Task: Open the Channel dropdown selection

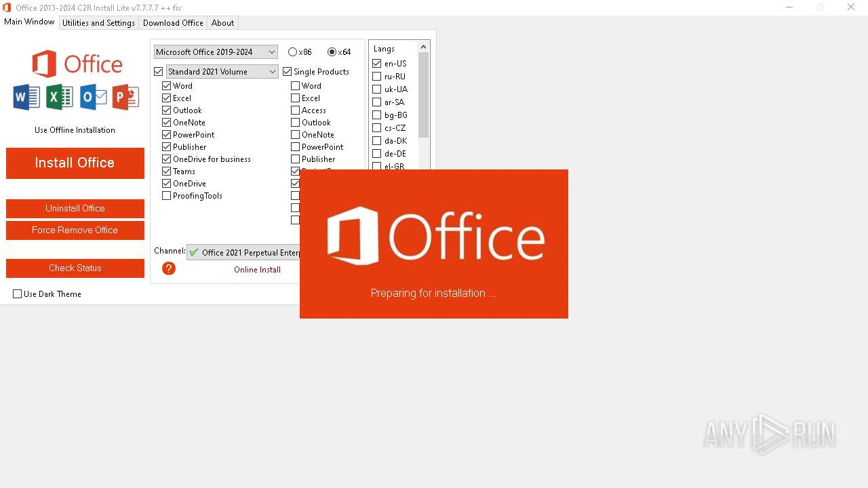Action: (x=243, y=252)
